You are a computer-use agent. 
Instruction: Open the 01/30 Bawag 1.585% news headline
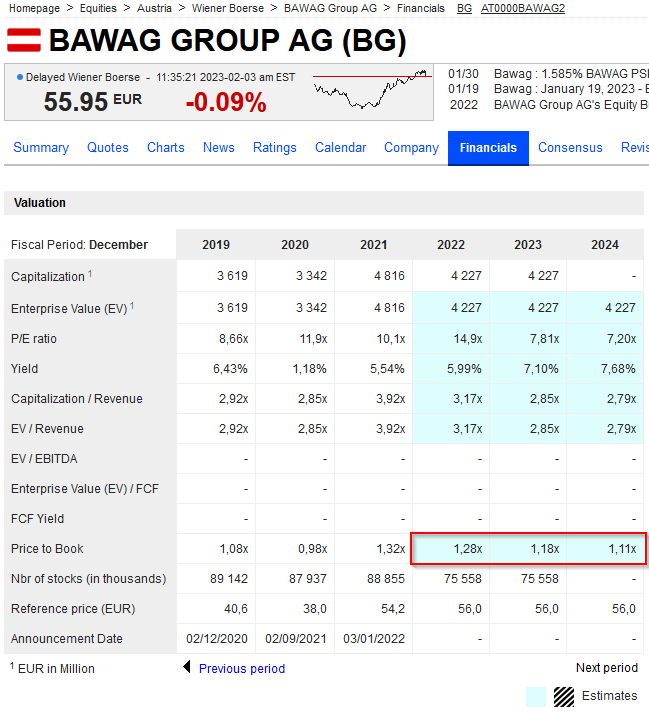[570, 74]
